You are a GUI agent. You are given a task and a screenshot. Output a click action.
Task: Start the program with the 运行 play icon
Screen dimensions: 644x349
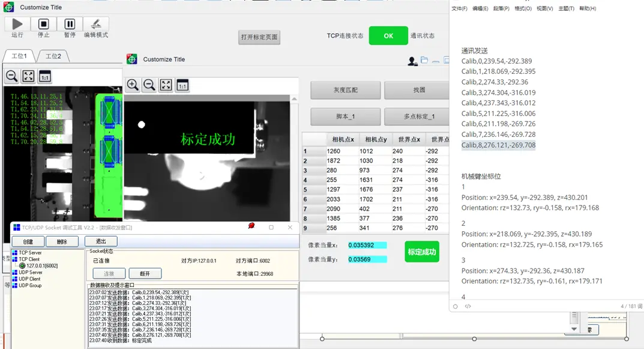[17, 24]
